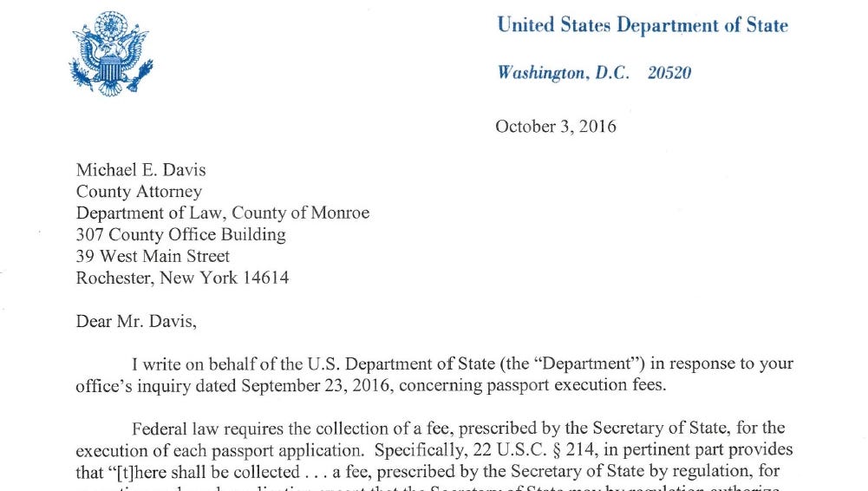Click the Great Seal eagle emblem
Viewport: 868px width, 491px height.
[113, 55]
